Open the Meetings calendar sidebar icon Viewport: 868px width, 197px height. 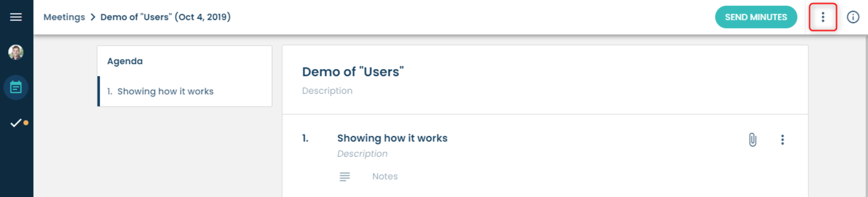pos(16,88)
